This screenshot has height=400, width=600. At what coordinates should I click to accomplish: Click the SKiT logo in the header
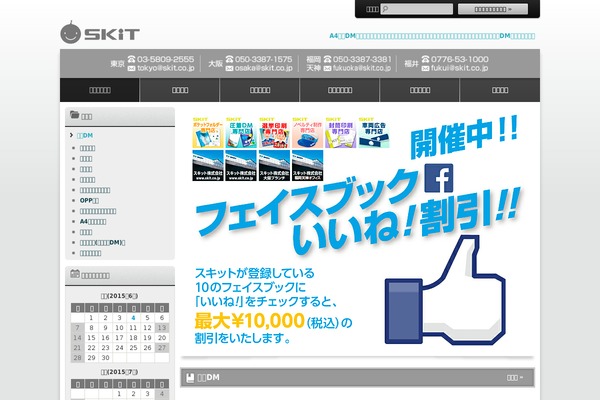[100, 33]
